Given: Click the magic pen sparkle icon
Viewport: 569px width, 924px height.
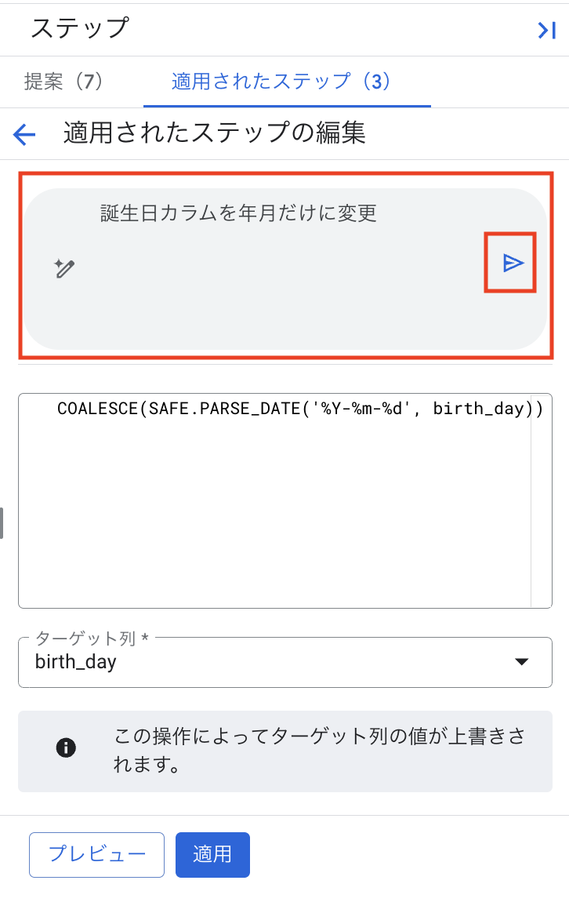Looking at the screenshot, I should click(64, 268).
